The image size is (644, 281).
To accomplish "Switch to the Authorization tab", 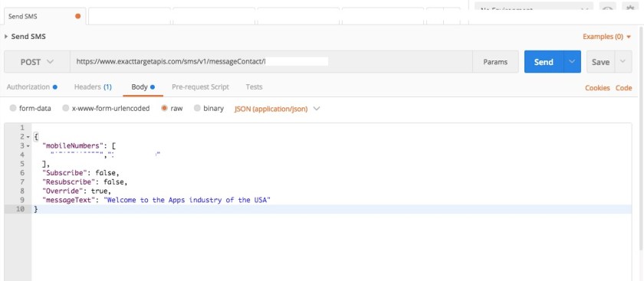I will [x=32, y=87].
